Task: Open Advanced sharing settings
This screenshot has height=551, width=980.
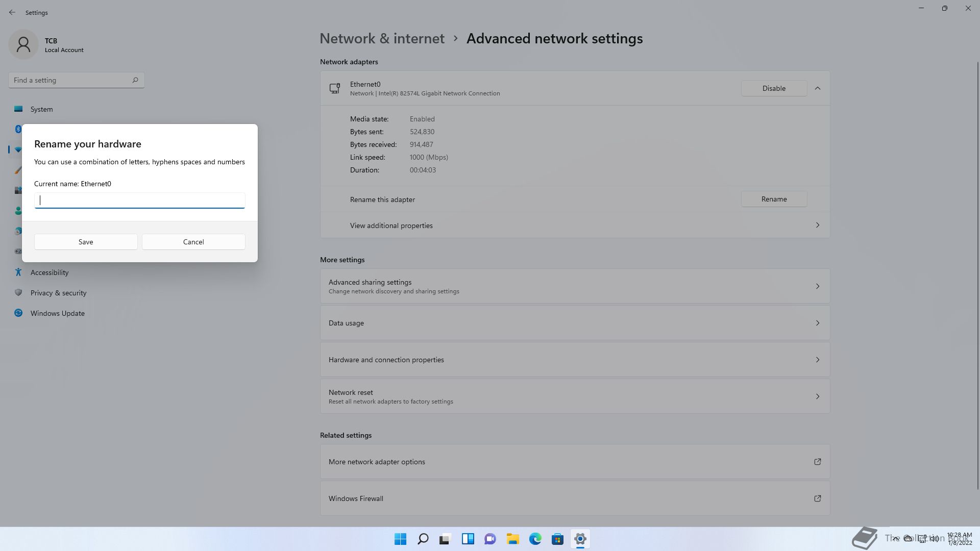Action: pyautogui.click(x=575, y=286)
